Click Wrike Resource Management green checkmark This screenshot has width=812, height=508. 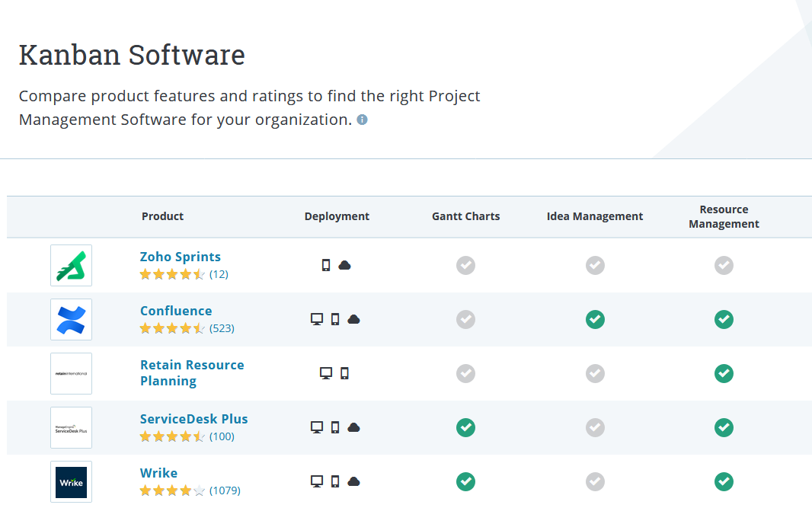coord(724,481)
